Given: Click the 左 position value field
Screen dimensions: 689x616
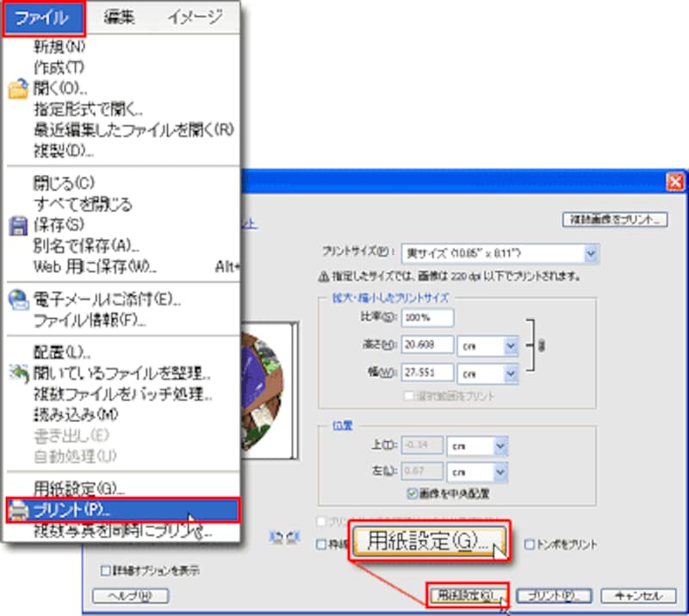Looking at the screenshot, I should click(422, 471).
